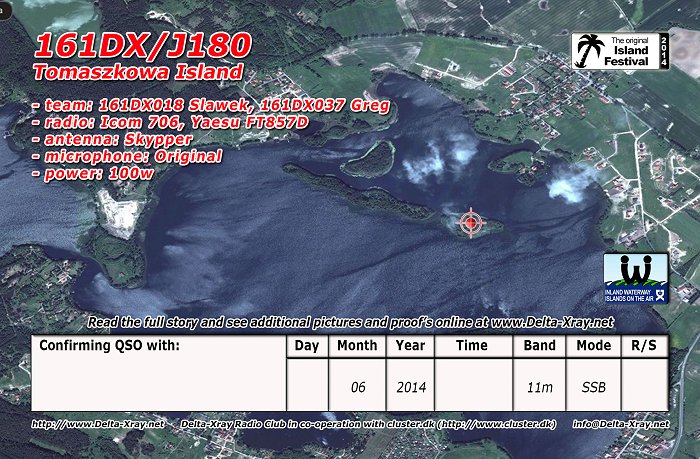The width and height of the screenshot is (700, 459).
Task: Click the Year column header
Action: 410,346
